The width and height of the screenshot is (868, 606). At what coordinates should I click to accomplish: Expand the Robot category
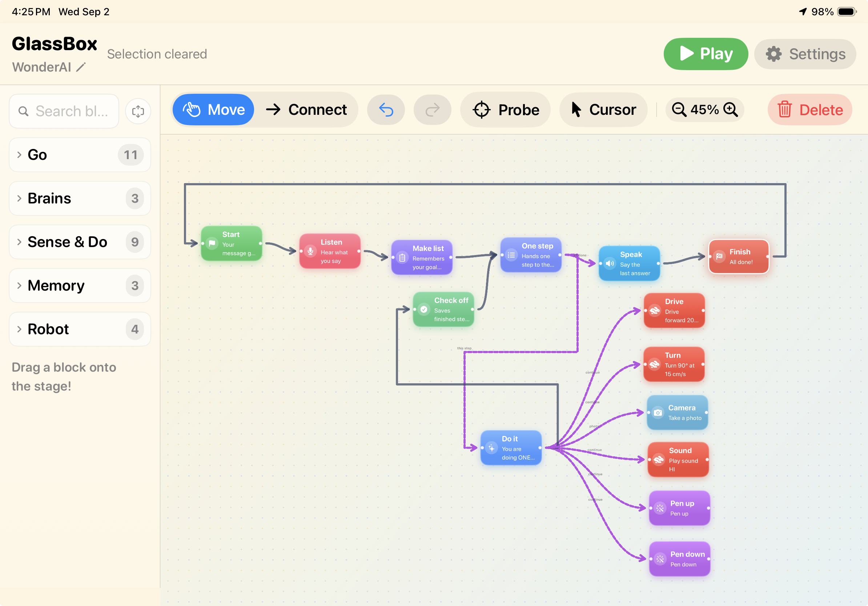coord(80,329)
